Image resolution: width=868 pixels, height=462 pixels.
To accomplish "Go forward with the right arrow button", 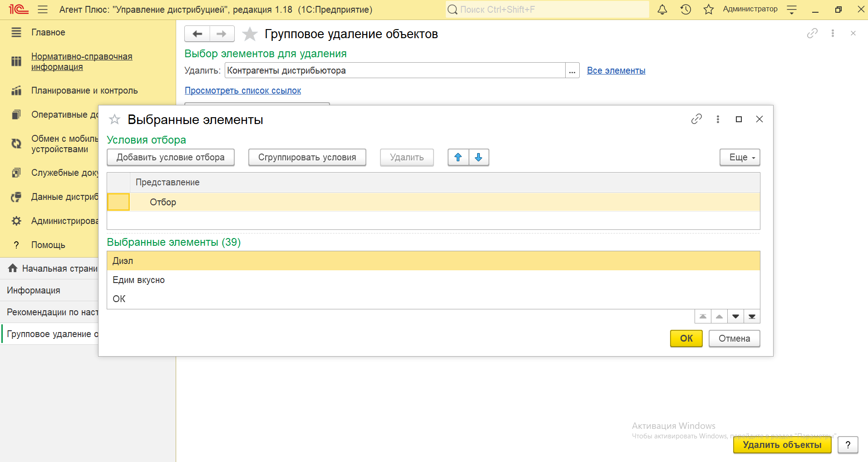I will (222, 34).
